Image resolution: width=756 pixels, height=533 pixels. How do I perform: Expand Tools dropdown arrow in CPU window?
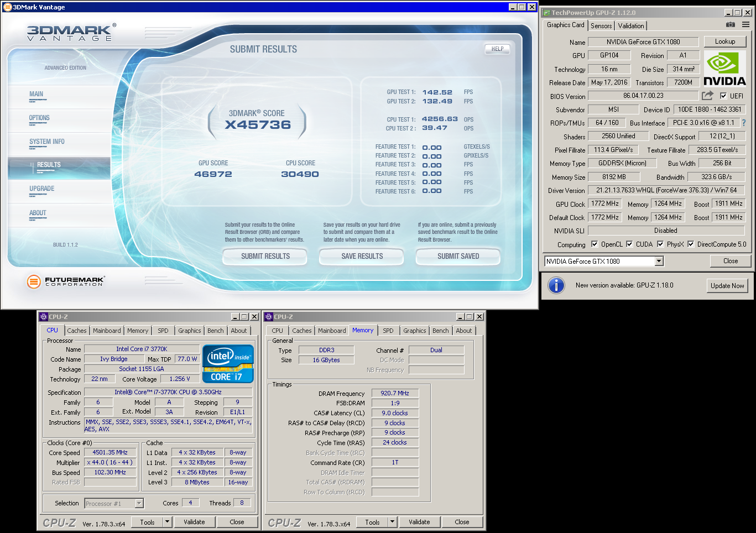(x=167, y=522)
